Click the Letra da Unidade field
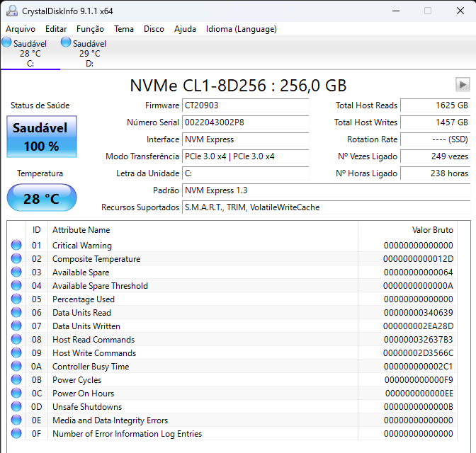This screenshot has width=476, height=453. [x=246, y=173]
